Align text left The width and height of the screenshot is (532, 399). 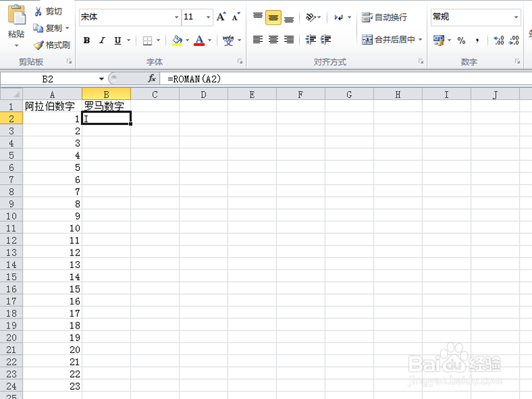pyautogui.click(x=258, y=39)
